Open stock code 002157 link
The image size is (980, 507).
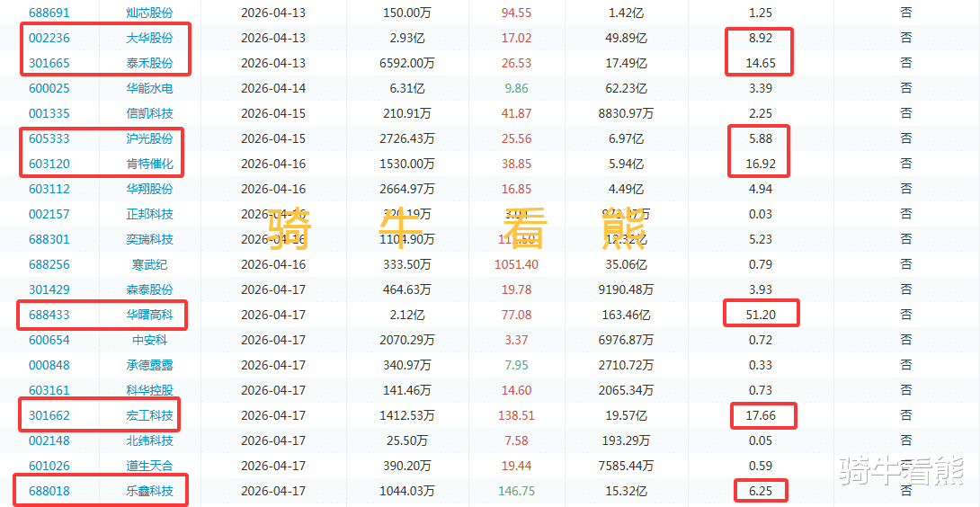(49, 214)
